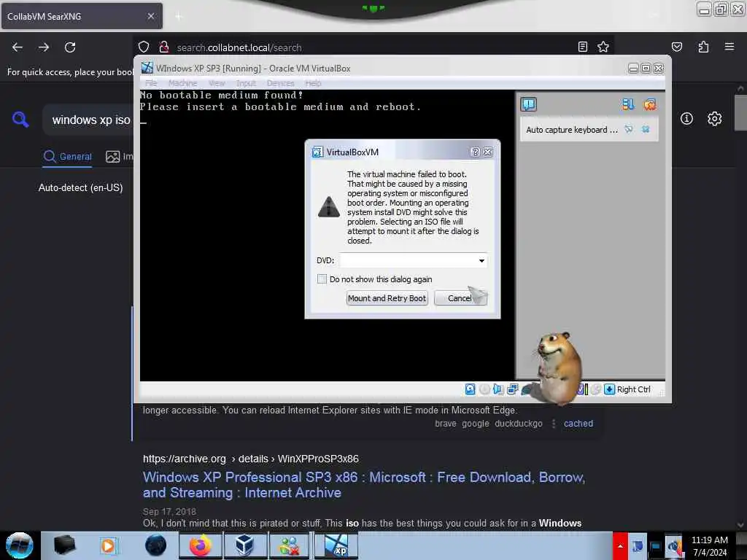Click the VirtualBox cube taskbar icon
Screen dimensions: 747x560
point(244,545)
